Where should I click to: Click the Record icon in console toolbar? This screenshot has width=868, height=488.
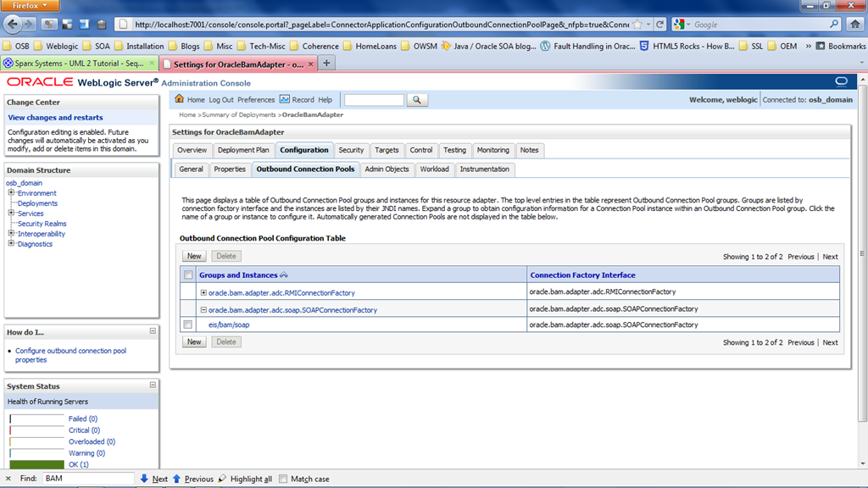285,99
